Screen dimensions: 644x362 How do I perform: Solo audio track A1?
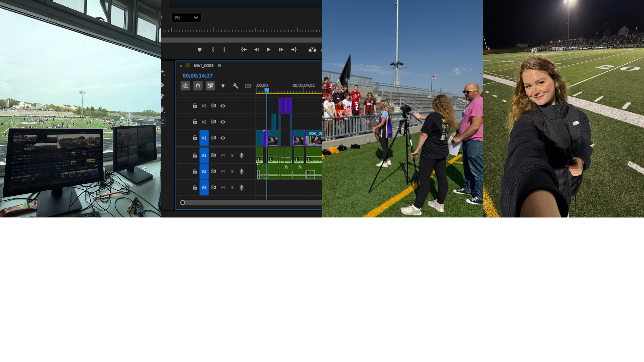[x=232, y=155]
